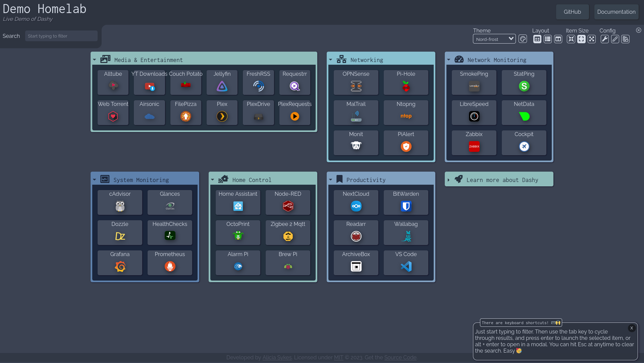Launch StatPing green icon
This screenshot has width=644, height=363.
524,86
